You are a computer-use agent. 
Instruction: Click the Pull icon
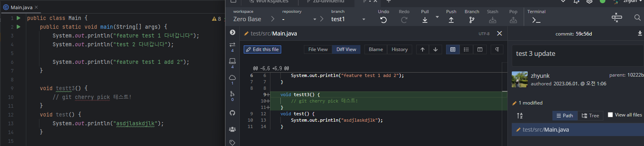(425, 20)
